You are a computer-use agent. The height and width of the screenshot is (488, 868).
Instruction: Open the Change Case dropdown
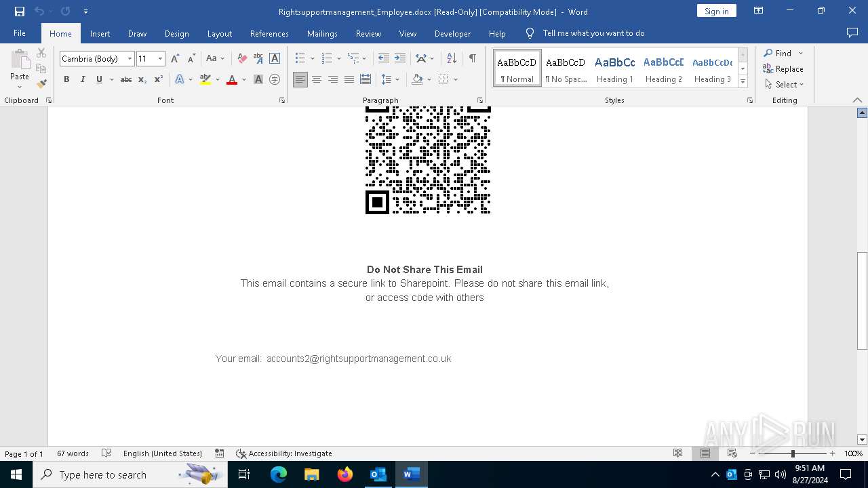pos(216,58)
